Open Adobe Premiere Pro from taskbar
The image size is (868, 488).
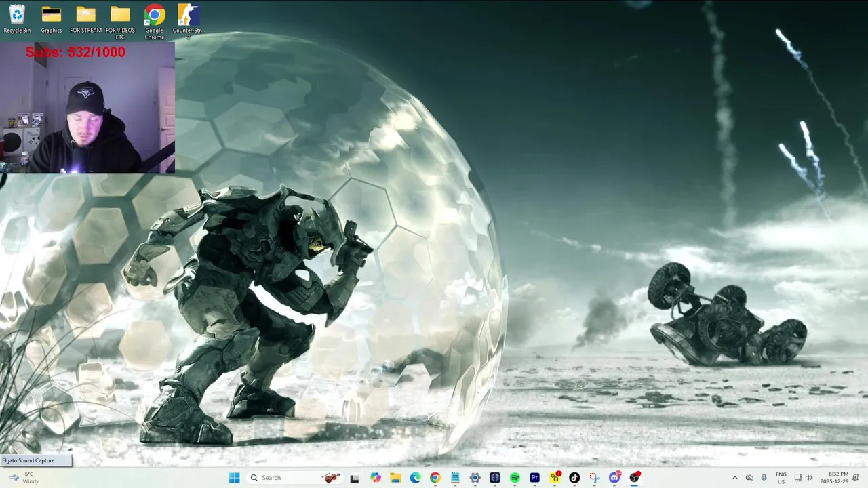pos(534,478)
